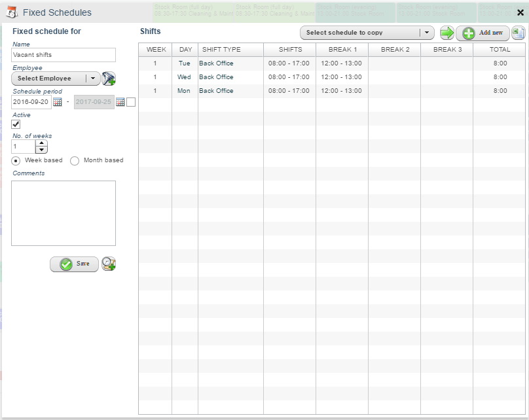Image resolution: width=529 pixels, height=420 pixels.
Task: Click 12:00 - 13:00 break in Wed row
Action: (x=341, y=77)
